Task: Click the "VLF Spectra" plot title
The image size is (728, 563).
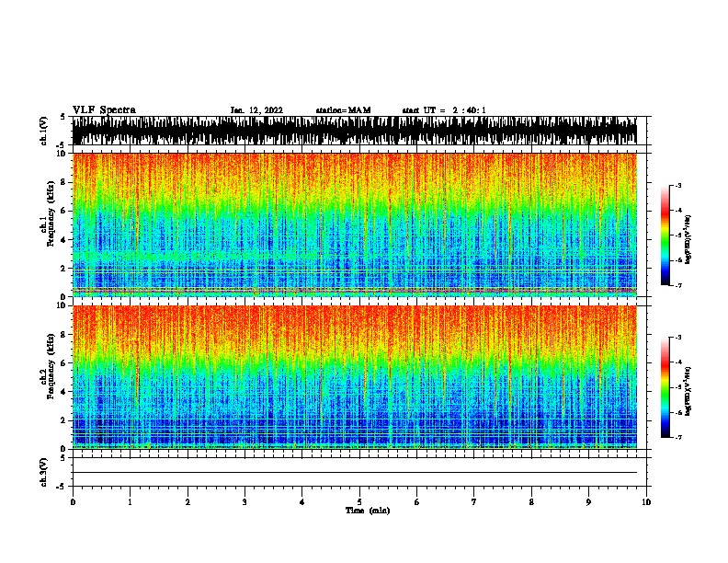Action: 104,110
